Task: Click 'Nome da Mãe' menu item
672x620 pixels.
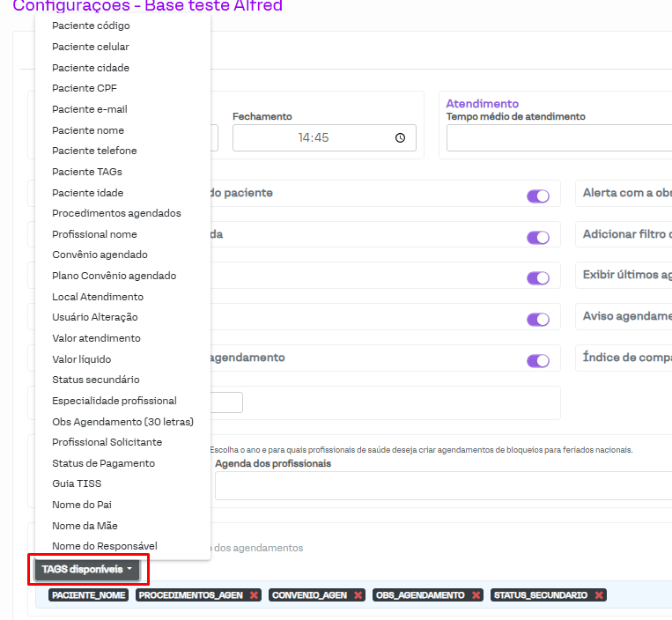Action: [85, 526]
